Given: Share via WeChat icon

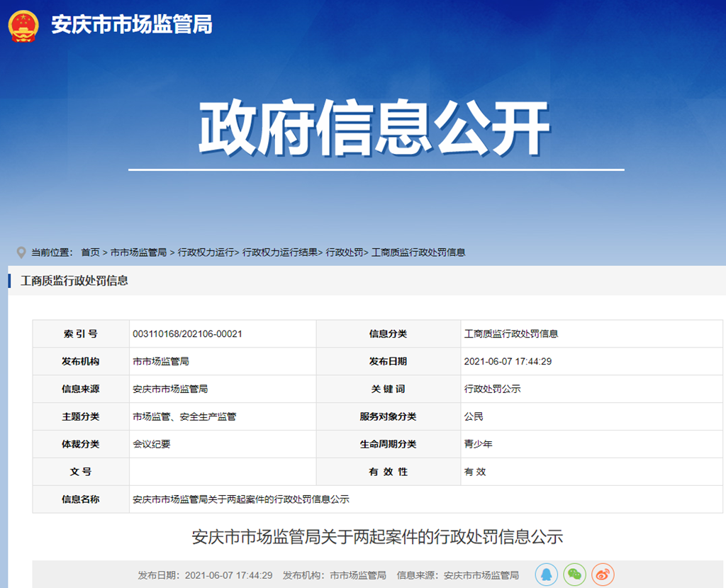Looking at the screenshot, I should click(574, 575).
